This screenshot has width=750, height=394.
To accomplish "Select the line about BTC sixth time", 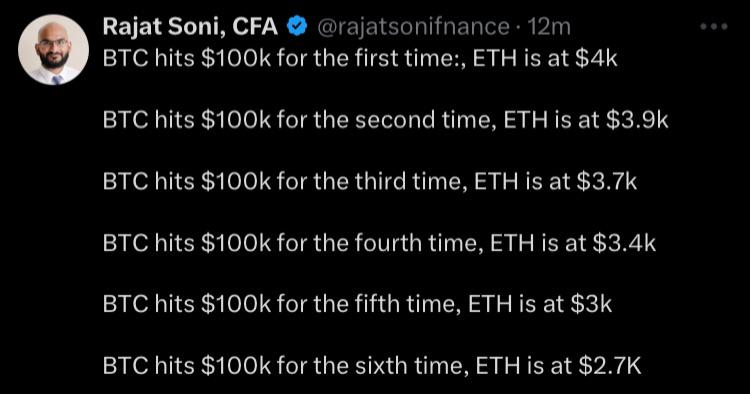I will point(372,366).
